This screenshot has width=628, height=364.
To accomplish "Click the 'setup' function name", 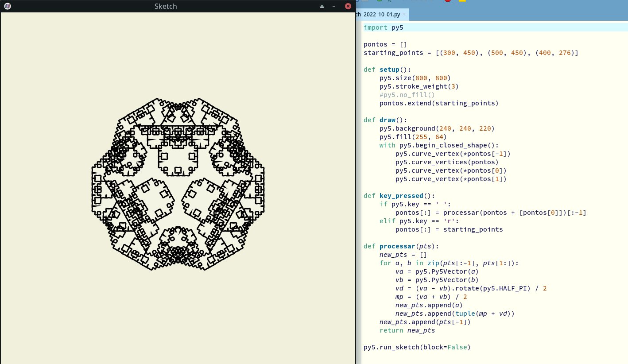I will pyautogui.click(x=389, y=70).
